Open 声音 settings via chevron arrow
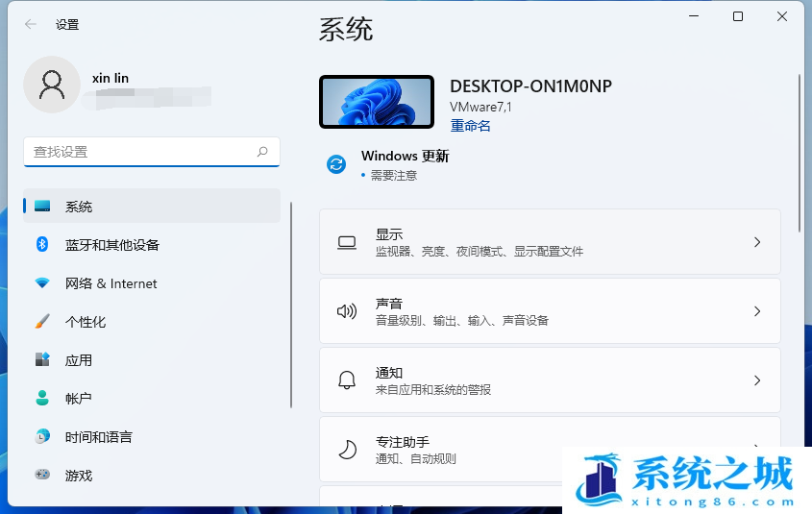 (x=757, y=311)
